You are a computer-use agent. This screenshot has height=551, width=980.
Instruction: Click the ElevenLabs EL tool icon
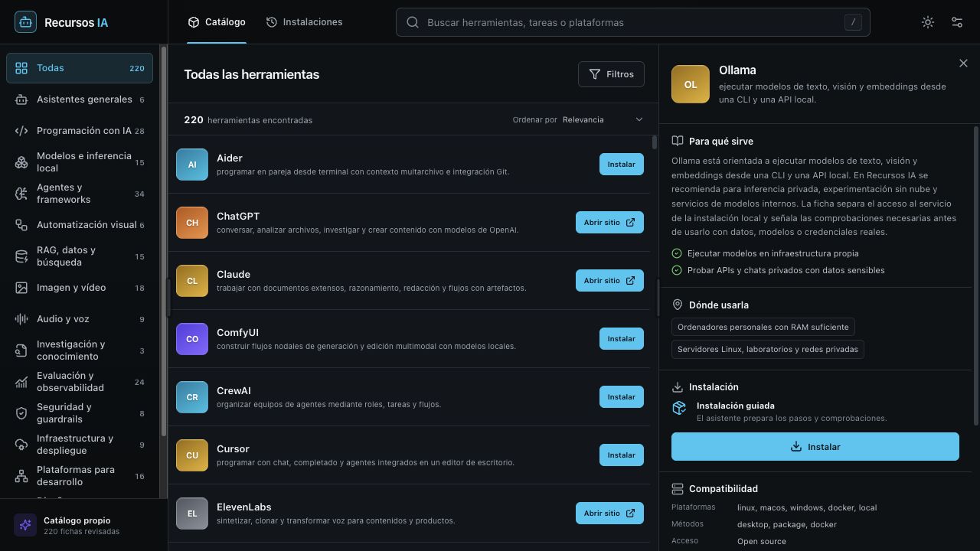[x=192, y=514]
